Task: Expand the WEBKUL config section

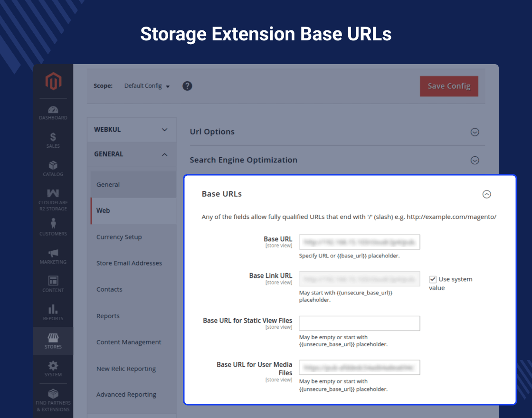Action: click(x=132, y=130)
